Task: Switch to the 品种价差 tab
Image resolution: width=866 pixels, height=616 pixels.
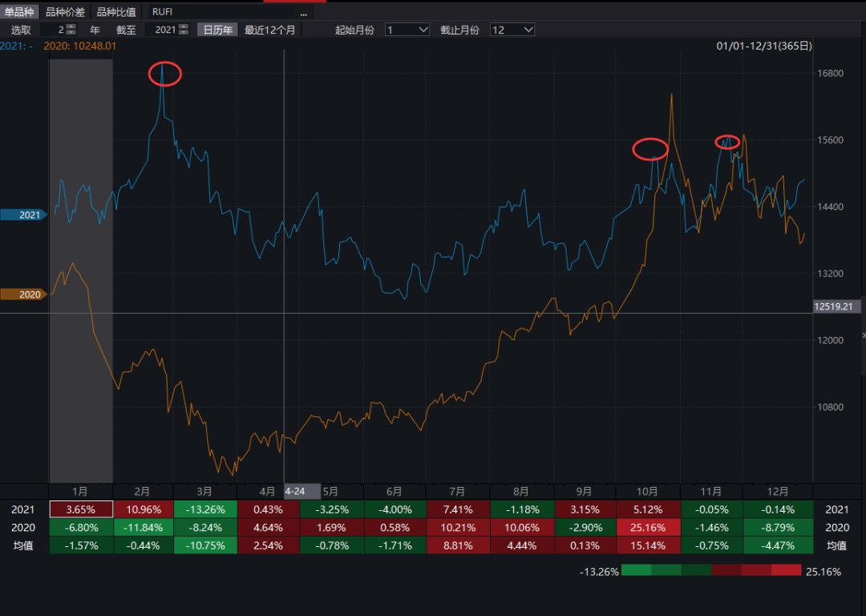Action: click(65, 12)
